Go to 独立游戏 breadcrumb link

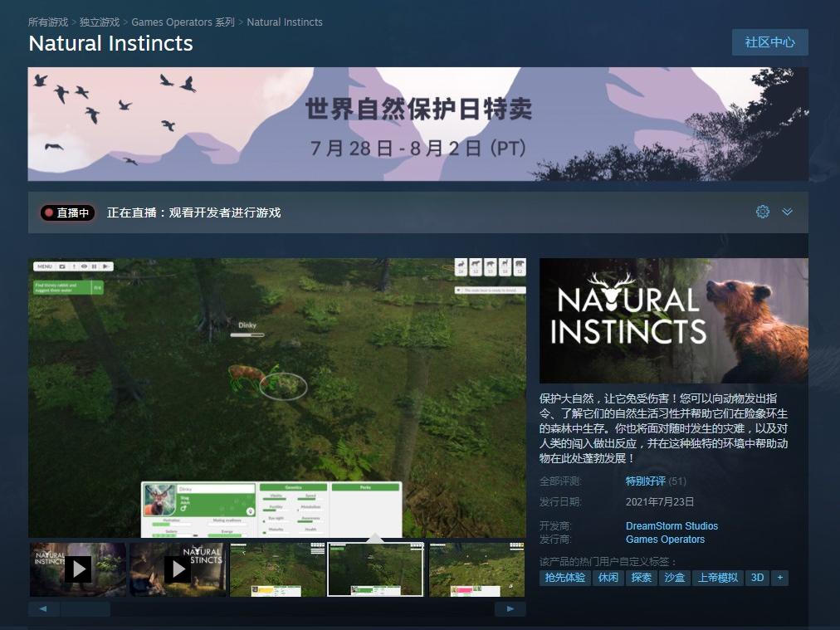99,22
